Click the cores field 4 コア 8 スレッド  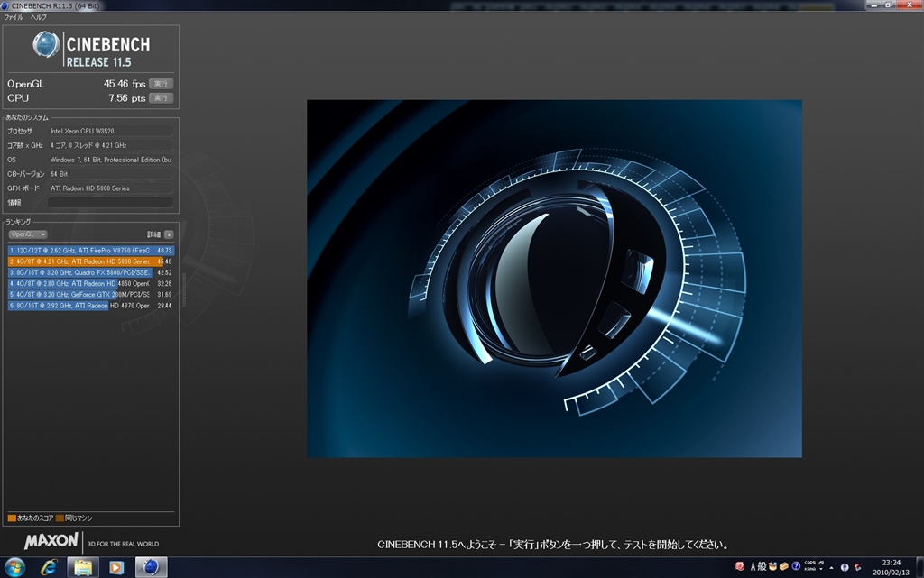click(110, 145)
